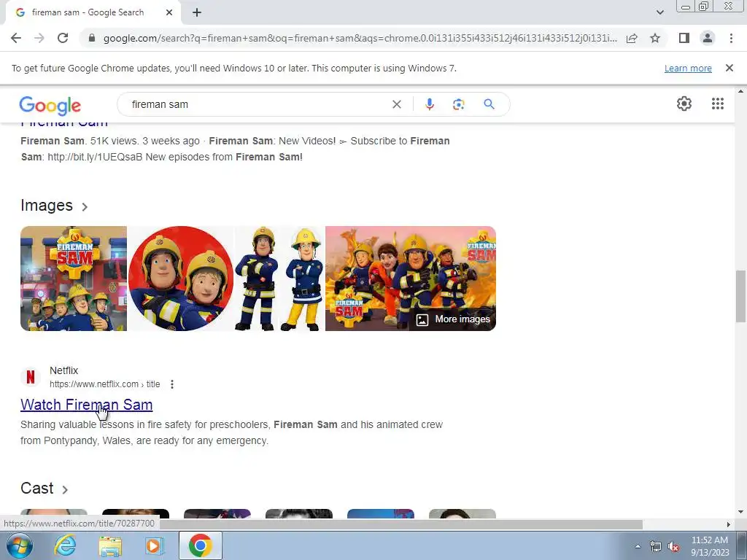Search by image with Google Lens

(x=458, y=104)
